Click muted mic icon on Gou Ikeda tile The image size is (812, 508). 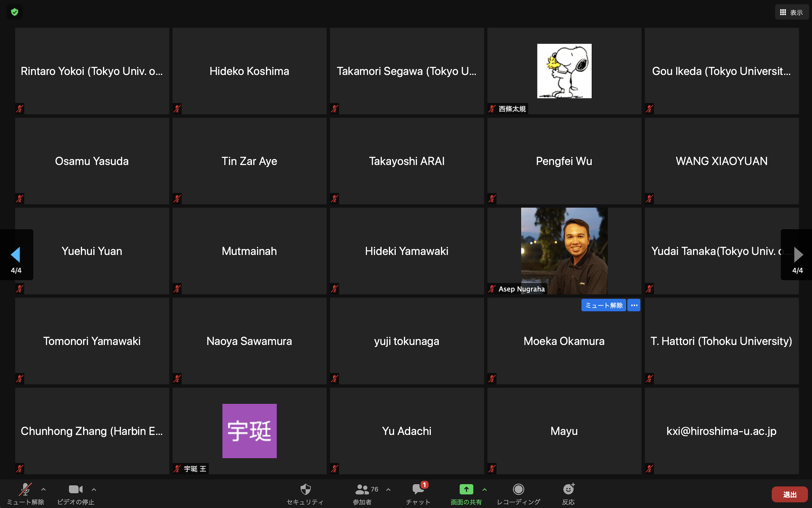click(649, 109)
